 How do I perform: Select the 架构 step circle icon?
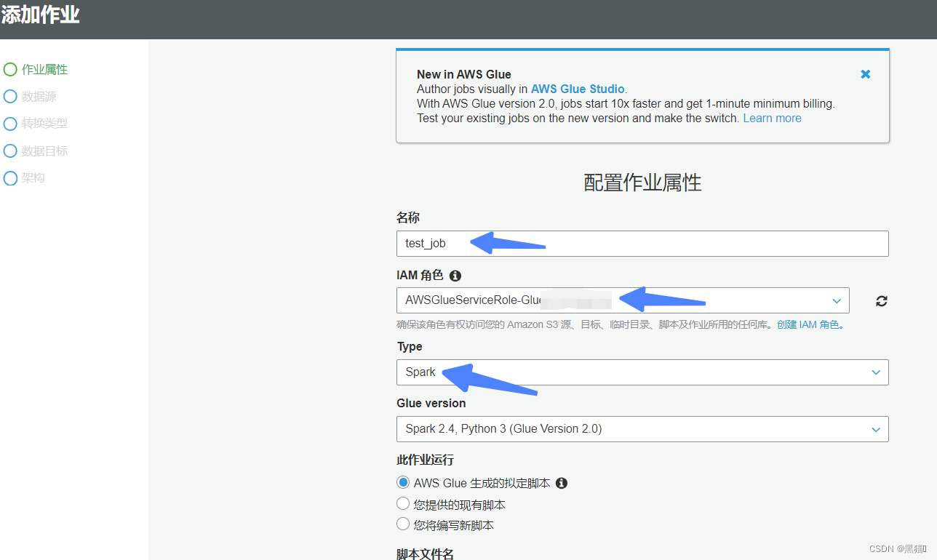coord(10,178)
